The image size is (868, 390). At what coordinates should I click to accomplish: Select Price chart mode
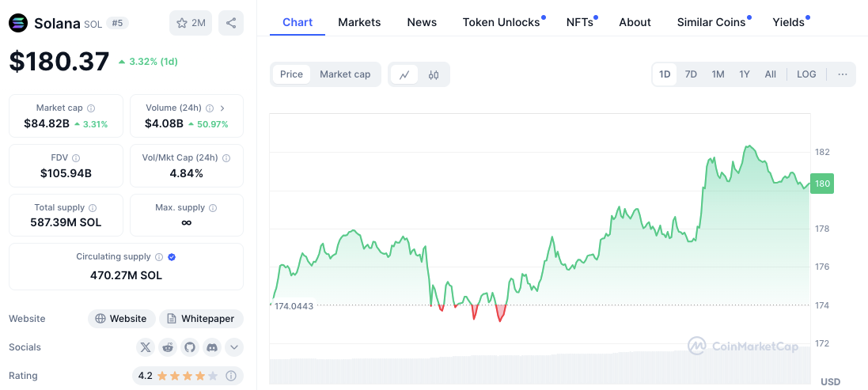[291, 74]
